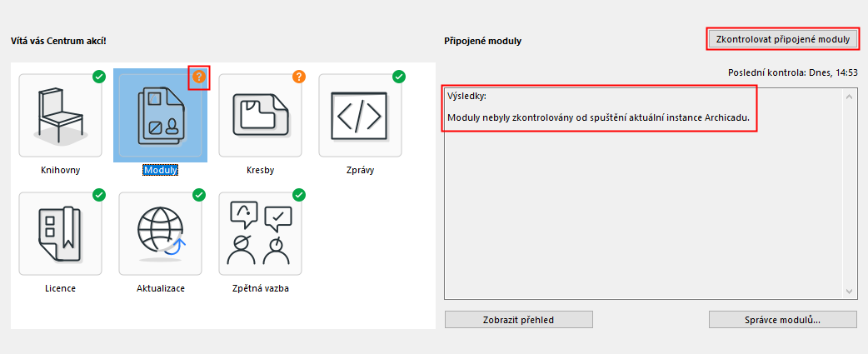This screenshot has width=868, height=354.
Task: Click the green checkmark badge on Aktualizace
Action: (x=199, y=195)
